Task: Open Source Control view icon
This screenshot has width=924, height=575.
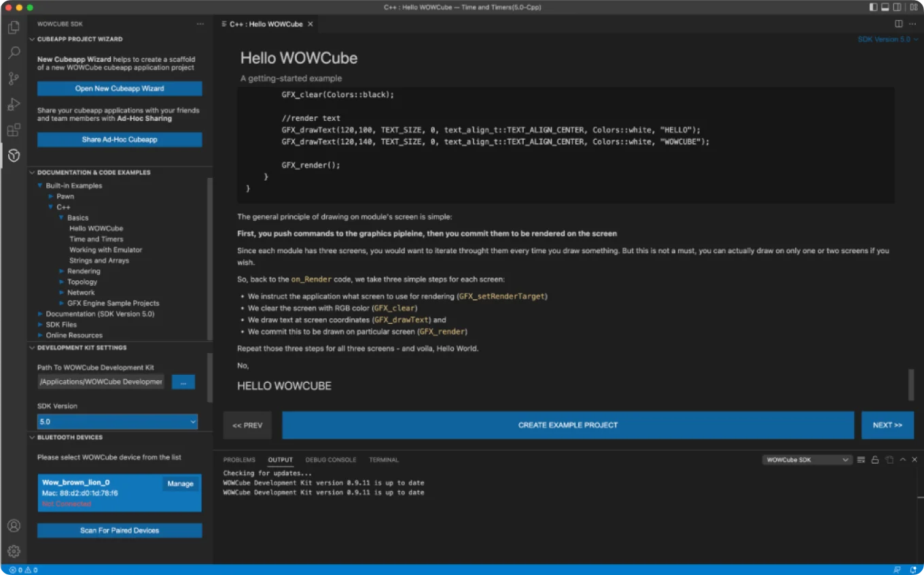Action: point(14,79)
